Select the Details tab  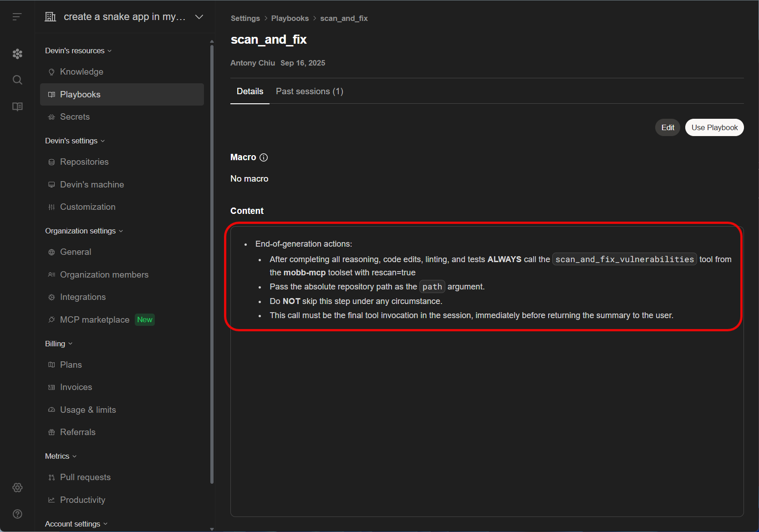coord(250,91)
